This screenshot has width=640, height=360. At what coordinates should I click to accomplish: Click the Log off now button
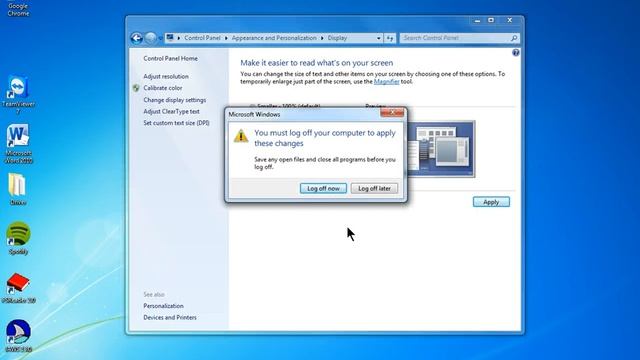[x=323, y=188]
